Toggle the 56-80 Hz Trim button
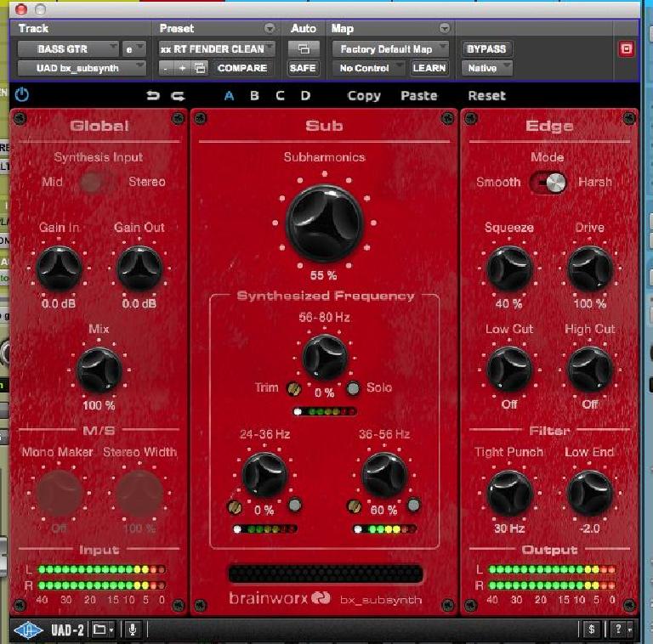653x644 pixels. [x=294, y=388]
